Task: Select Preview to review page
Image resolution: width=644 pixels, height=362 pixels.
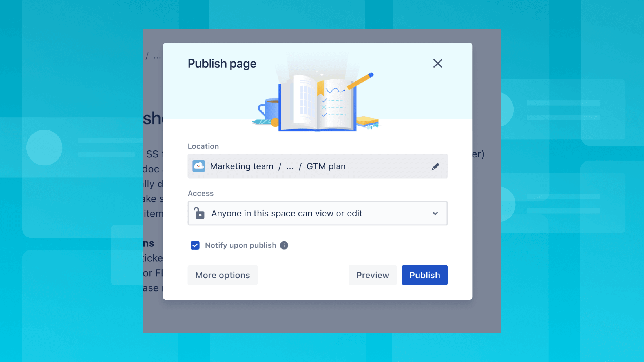Action: pos(372,274)
